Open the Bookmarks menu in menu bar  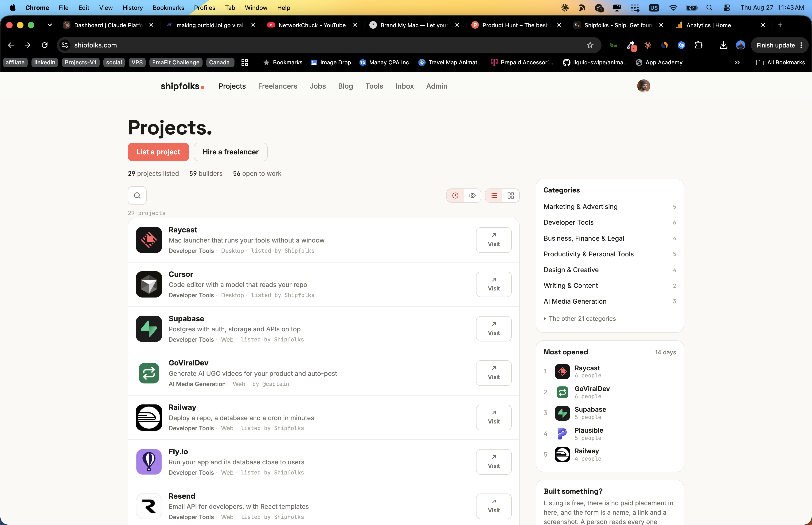pos(168,8)
